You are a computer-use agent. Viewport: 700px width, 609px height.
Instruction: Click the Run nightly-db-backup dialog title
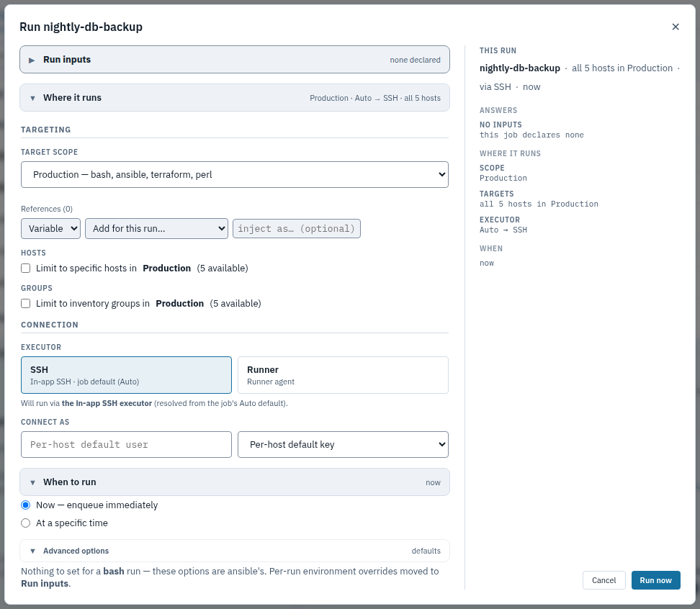pyautogui.click(x=81, y=27)
